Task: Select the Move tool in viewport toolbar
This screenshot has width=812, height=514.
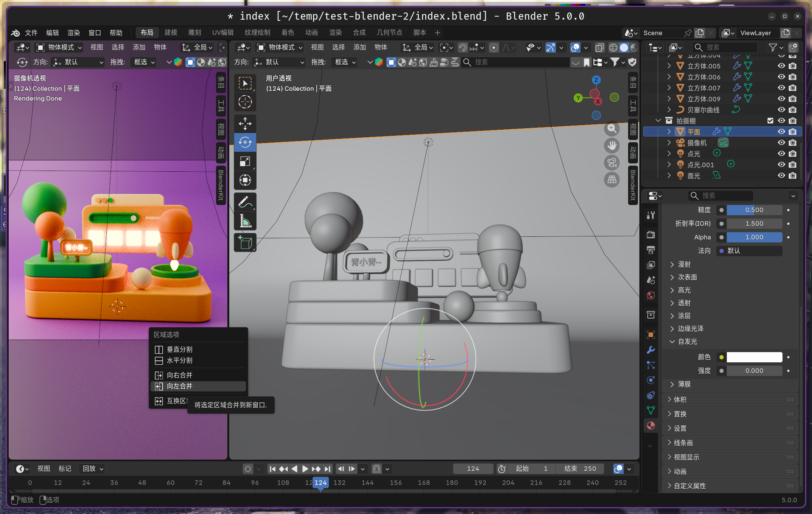Action: pos(245,123)
